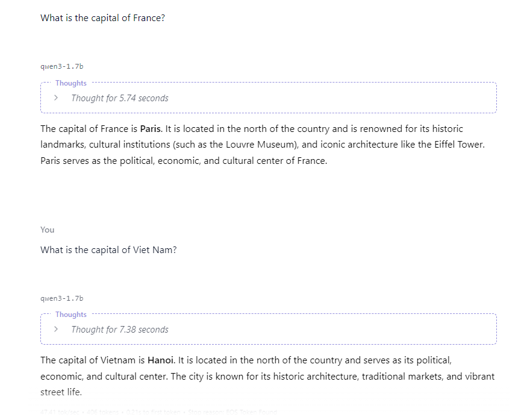Click the faint tokens-per-second stat at the bottom
The height and width of the screenshot is (420, 524).
pos(54,412)
